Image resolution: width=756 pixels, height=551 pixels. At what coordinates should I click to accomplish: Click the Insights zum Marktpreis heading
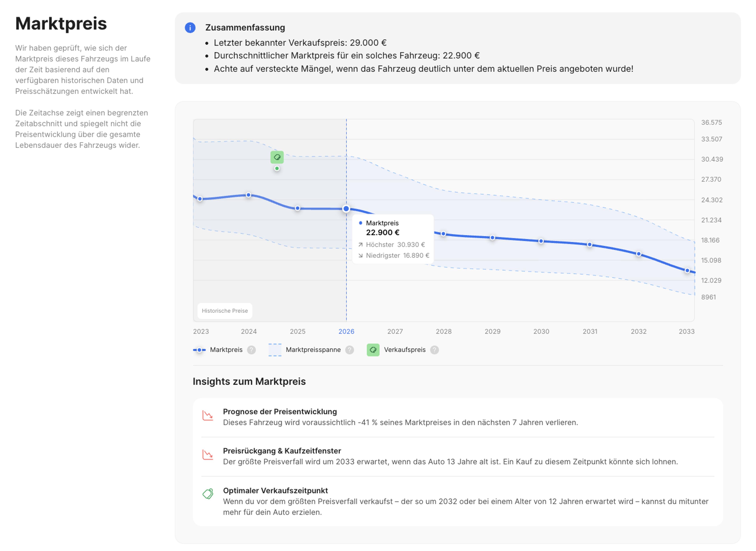click(249, 382)
